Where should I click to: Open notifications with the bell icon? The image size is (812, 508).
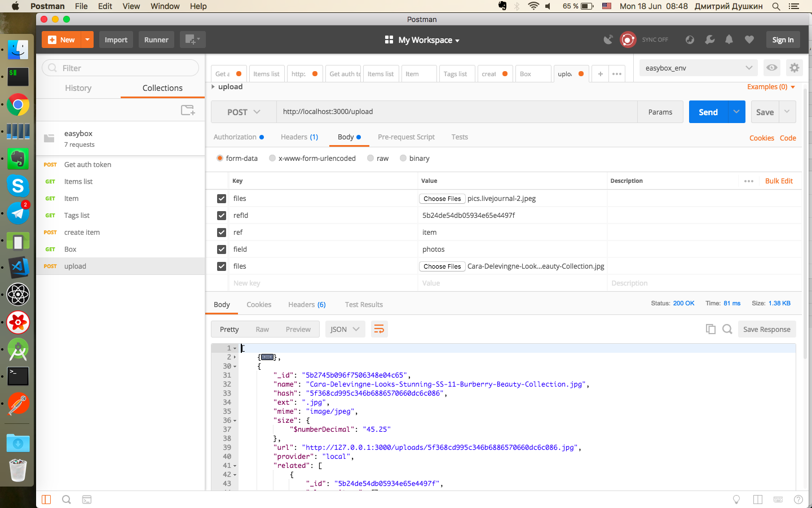(729, 40)
